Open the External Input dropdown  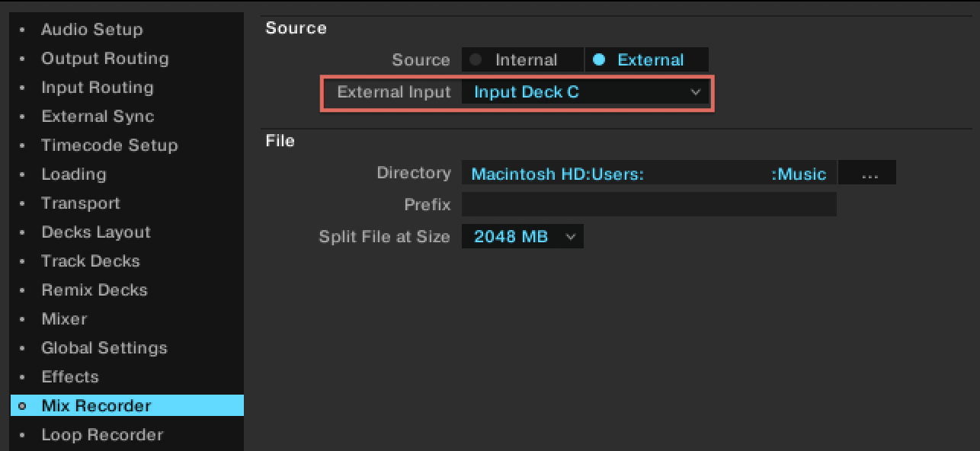pos(586,92)
